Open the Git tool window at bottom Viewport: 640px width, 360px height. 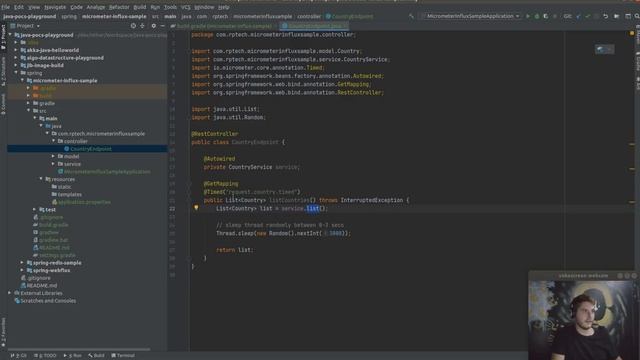pyautogui.click(x=19, y=356)
